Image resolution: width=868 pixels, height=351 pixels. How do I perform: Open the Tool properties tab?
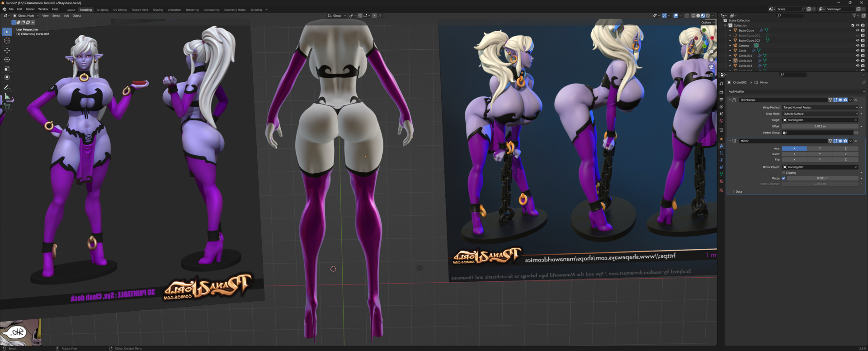coord(722,83)
